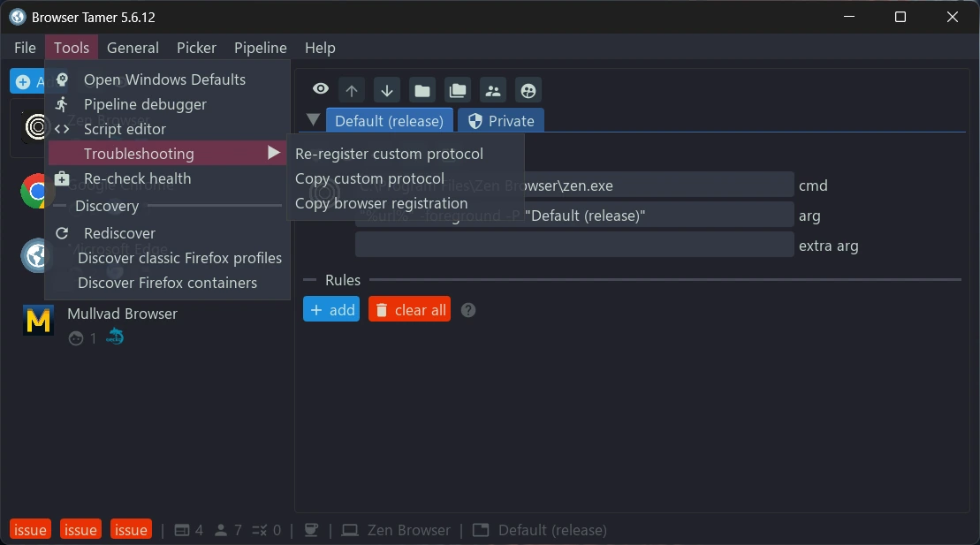Open the General menu
This screenshot has width=980, height=545.
click(133, 48)
